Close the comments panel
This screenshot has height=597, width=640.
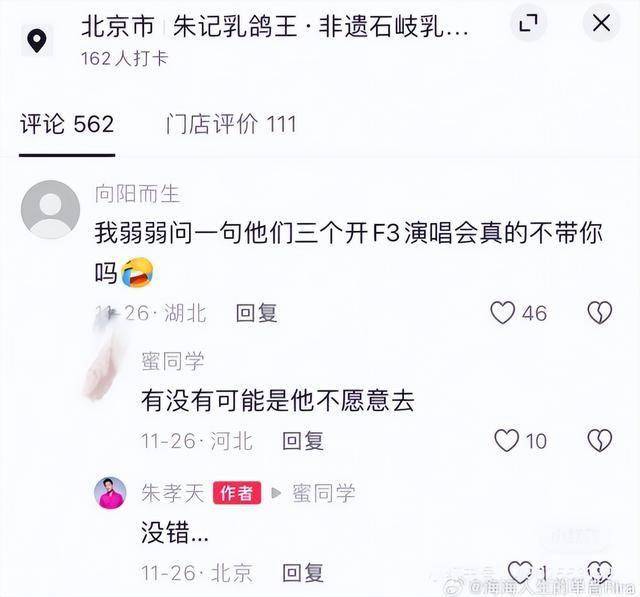point(602,22)
